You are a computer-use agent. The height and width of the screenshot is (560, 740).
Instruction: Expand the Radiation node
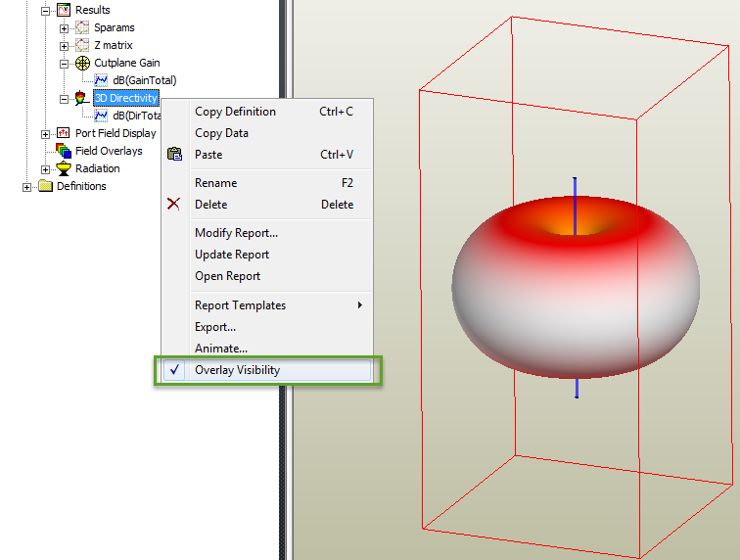45,169
